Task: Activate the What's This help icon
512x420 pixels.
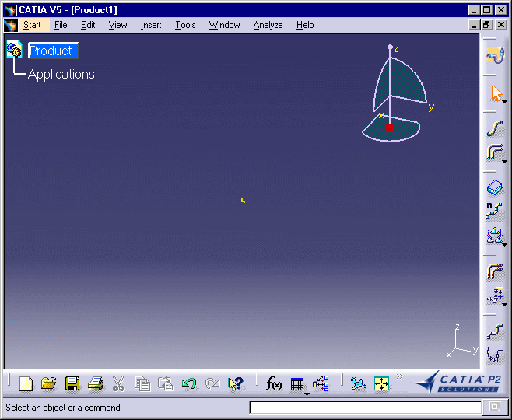Action: point(236,383)
